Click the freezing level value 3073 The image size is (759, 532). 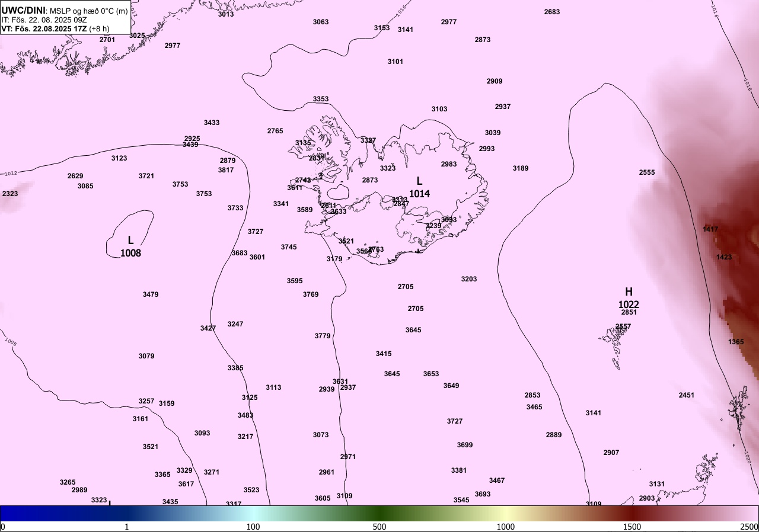tap(321, 435)
